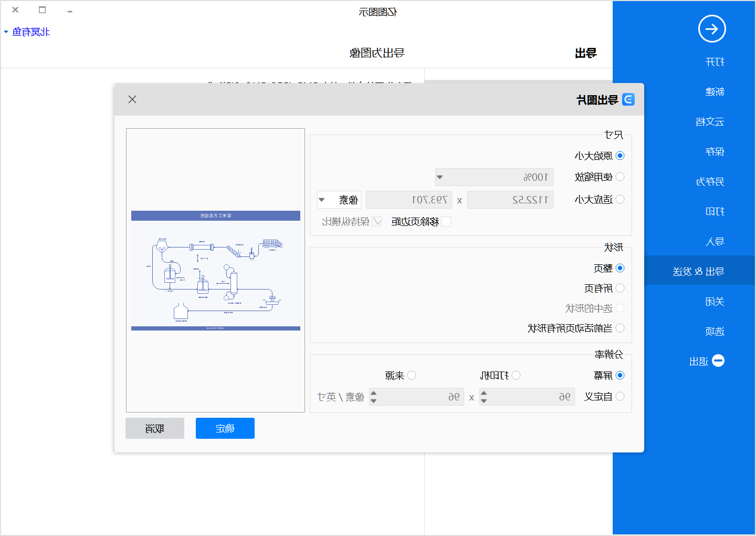The width and height of the screenshot is (756, 536).
Task: Maximize the 亿图图示 window
Action: coord(43,10)
